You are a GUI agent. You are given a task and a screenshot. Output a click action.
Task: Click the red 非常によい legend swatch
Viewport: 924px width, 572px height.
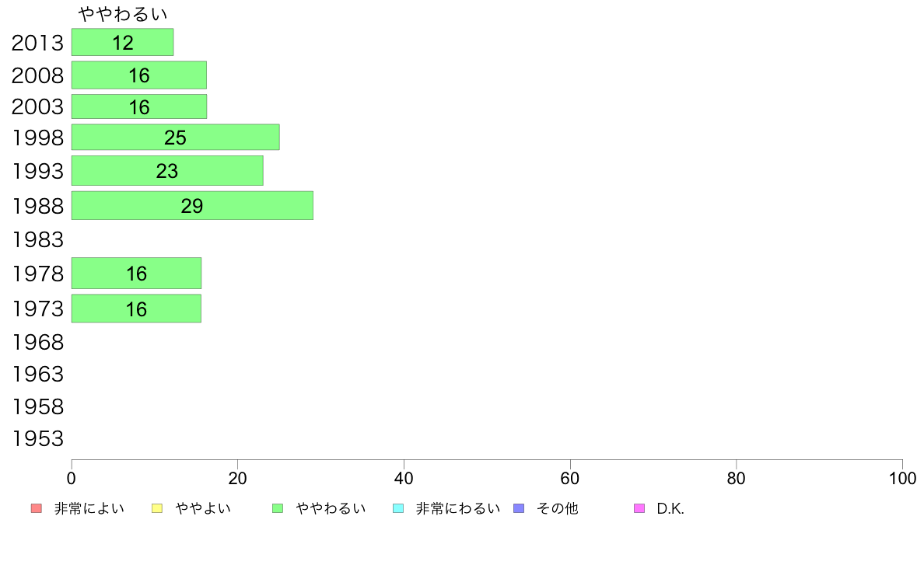37,508
